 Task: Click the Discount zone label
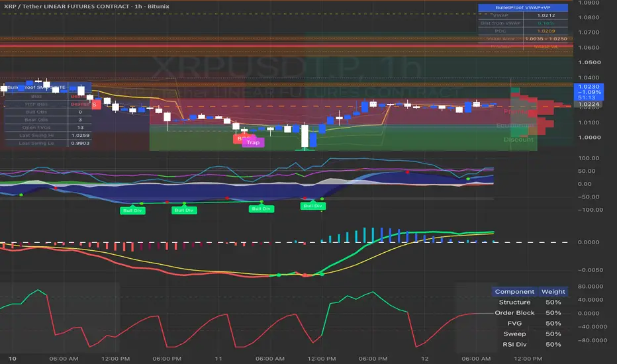(x=518, y=139)
